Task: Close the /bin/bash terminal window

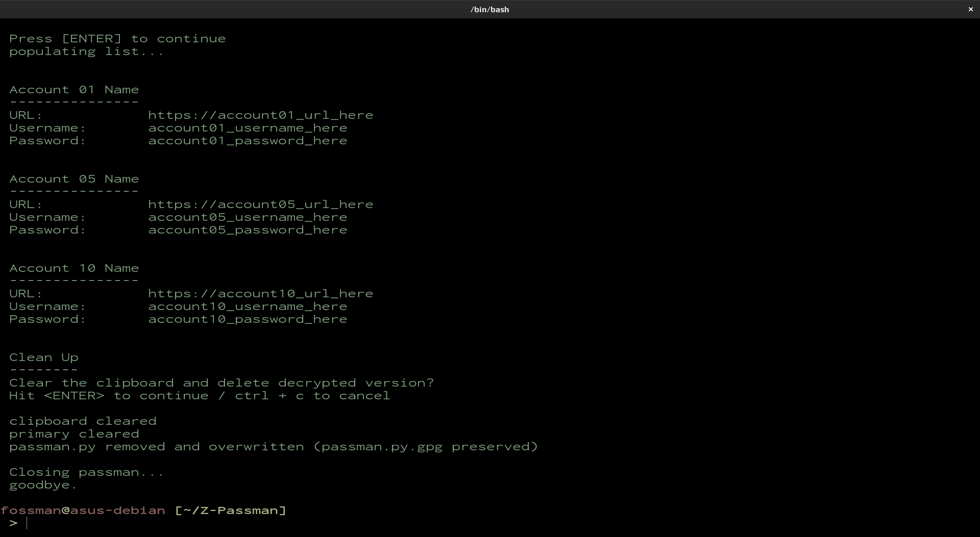Action: 970,9
